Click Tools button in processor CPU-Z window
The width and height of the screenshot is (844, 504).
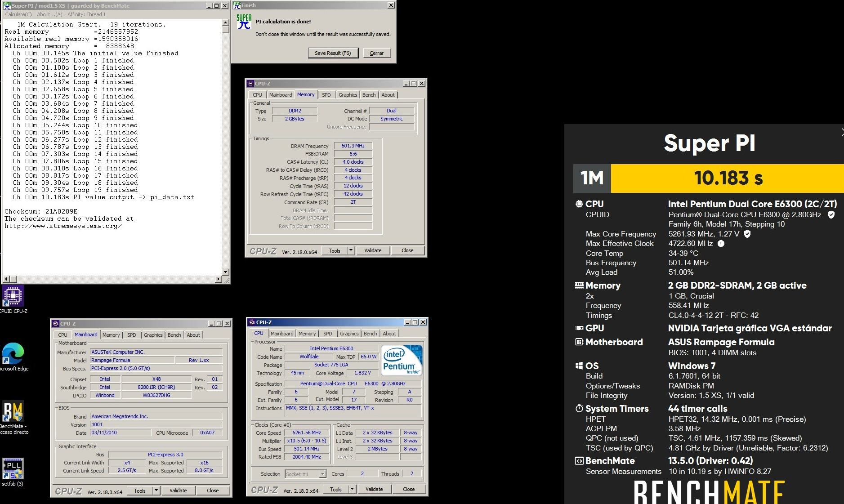pyautogui.click(x=336, y=489)
